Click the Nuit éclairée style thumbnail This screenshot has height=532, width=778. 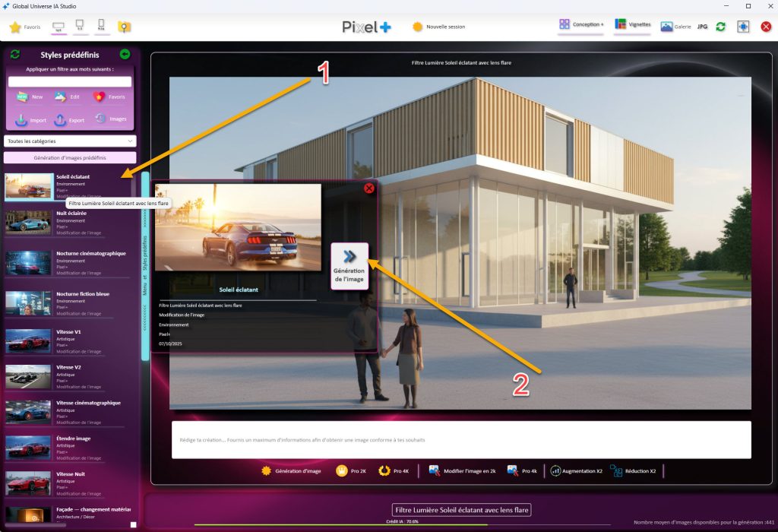28,223
